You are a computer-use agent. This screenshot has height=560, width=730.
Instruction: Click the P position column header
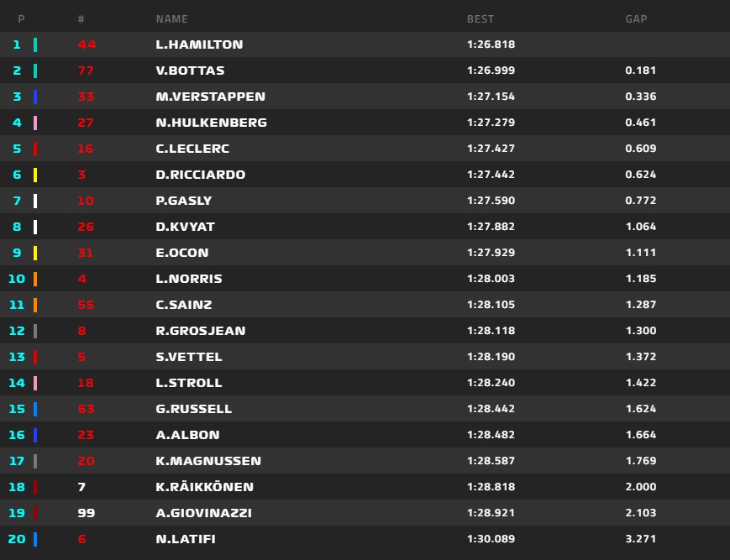click(21, 19)
